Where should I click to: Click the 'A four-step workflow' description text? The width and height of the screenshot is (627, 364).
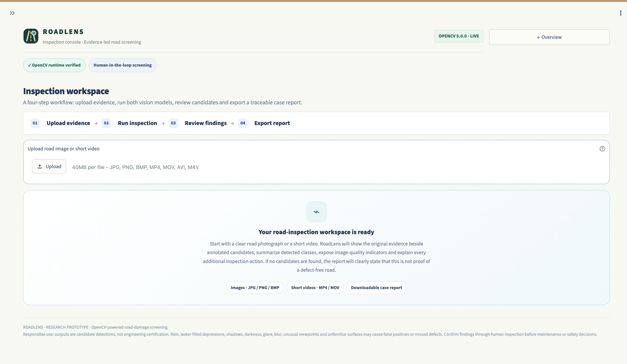click(163, 102)
